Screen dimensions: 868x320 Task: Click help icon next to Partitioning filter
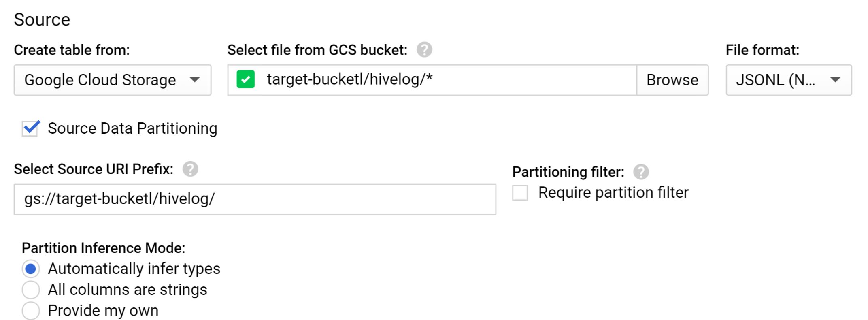pos(641,172)
